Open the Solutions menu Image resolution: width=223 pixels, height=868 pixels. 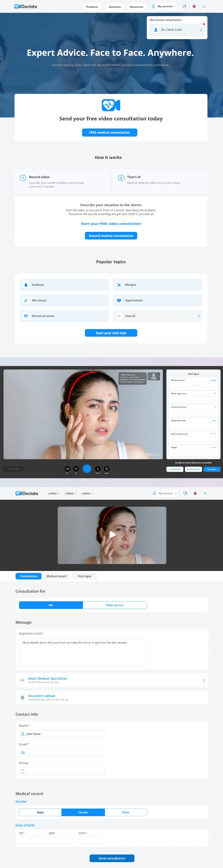[x=114, y=7]
